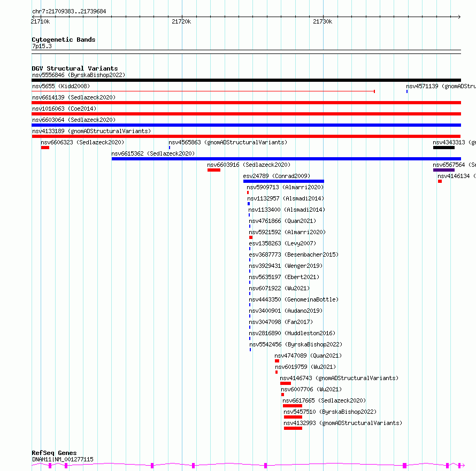Click nsv4565863 gnomAD variant label

[228, 142]
